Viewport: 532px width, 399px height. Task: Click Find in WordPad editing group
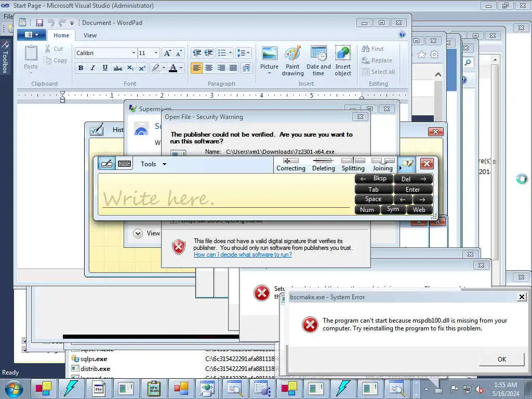coord(373,49)
